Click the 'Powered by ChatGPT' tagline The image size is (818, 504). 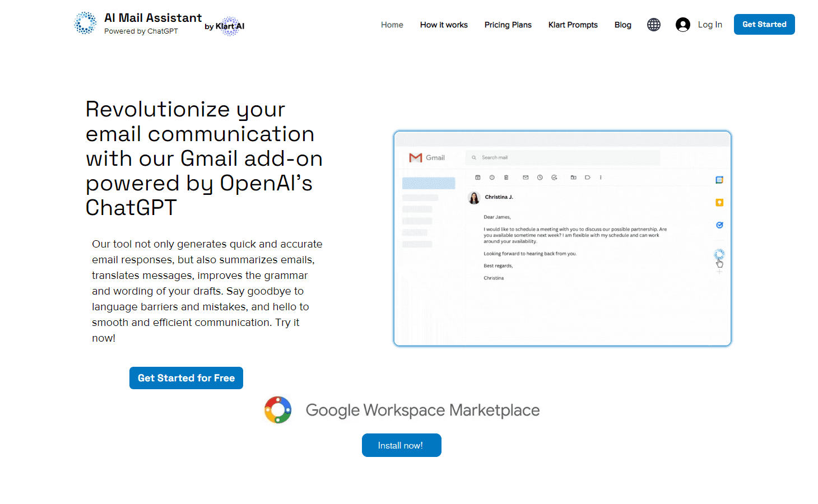click(x=141, y=31)
